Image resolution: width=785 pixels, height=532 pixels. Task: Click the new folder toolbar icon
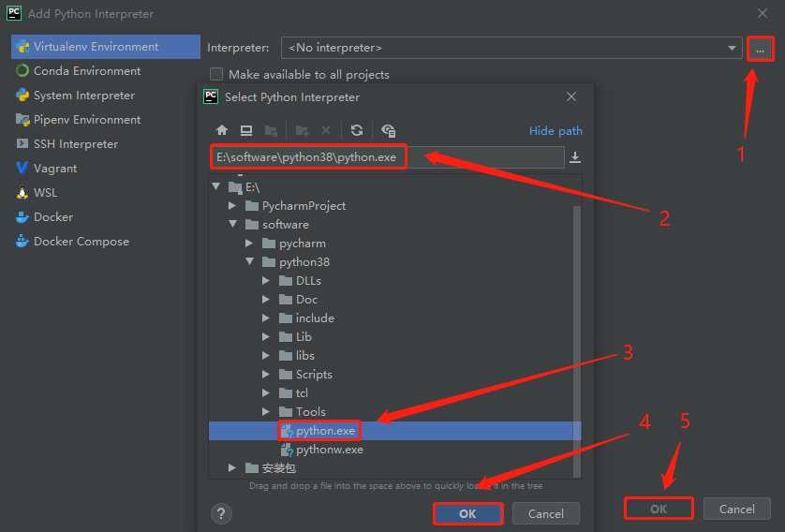(302, 130)
